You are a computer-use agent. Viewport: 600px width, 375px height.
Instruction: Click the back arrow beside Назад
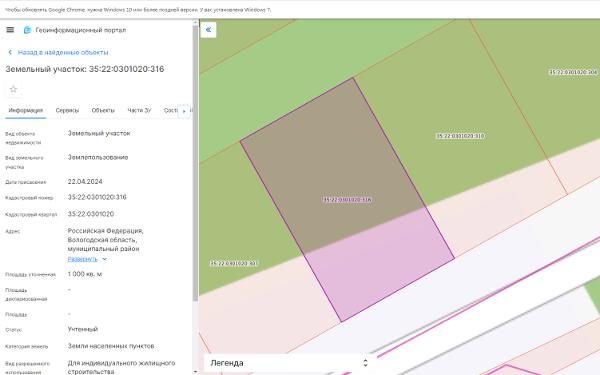pyautogui.click(x=10, y=52)
